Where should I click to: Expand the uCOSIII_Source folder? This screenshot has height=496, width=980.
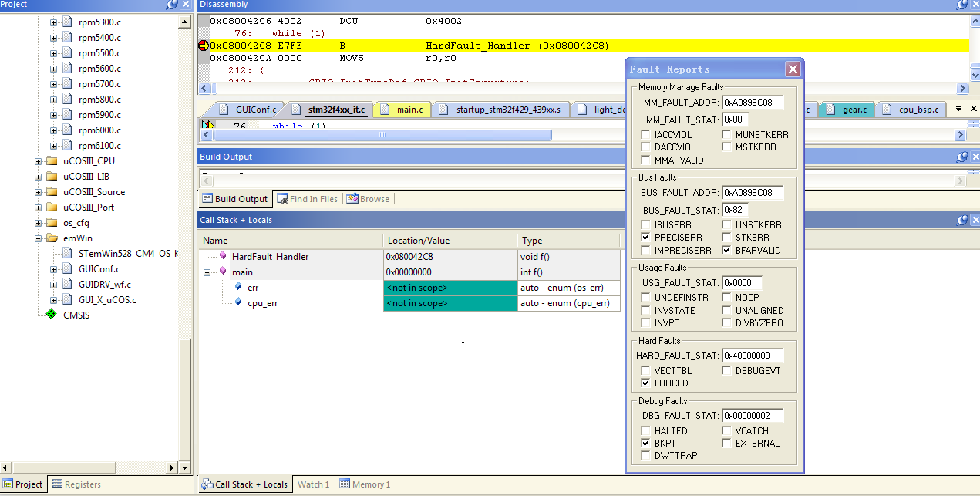[x=38, y=192]
